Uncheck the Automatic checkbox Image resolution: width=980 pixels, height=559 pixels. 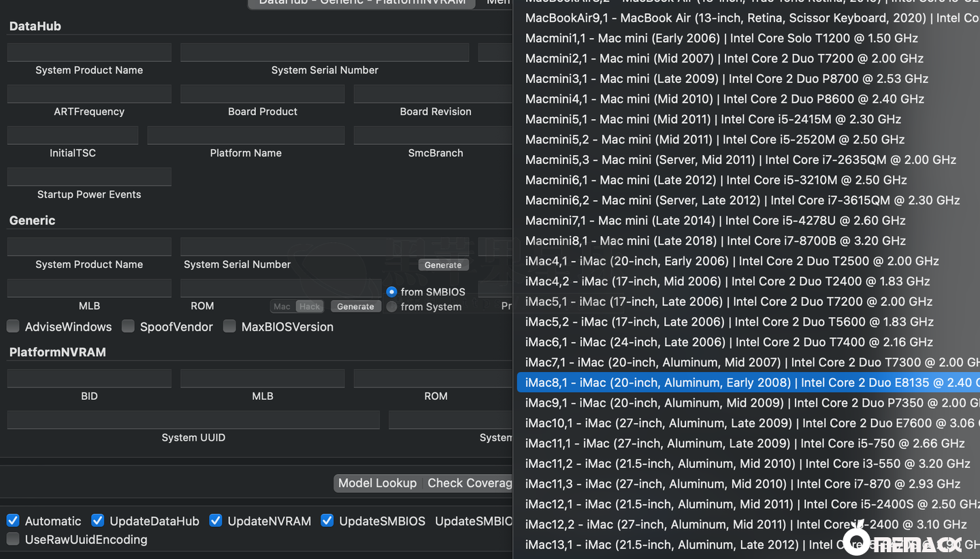coord(13,521)
